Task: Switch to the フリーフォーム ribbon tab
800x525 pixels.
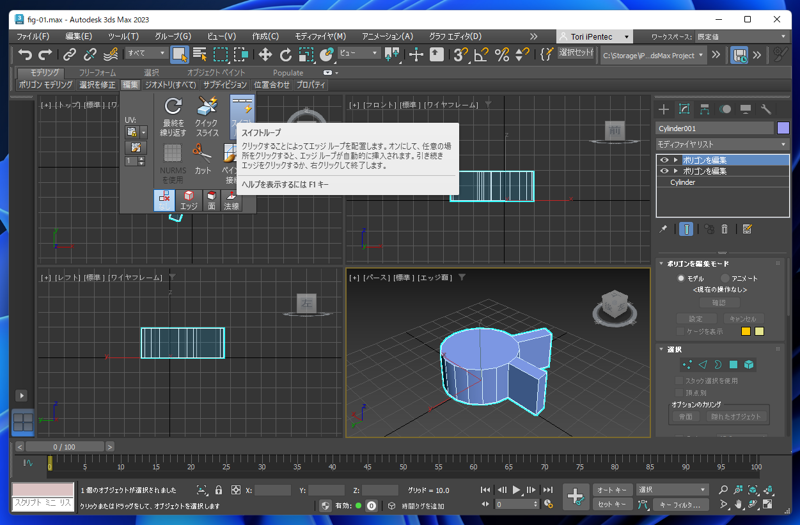Action: click(x=97, y=73)
